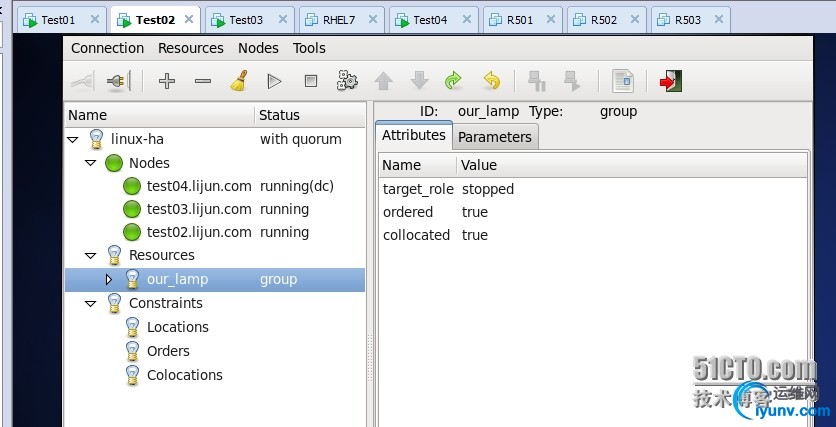Viewport: 836px width, 427px height.
Task: Click the node active toolbar icon
Action: coord(572,81)
